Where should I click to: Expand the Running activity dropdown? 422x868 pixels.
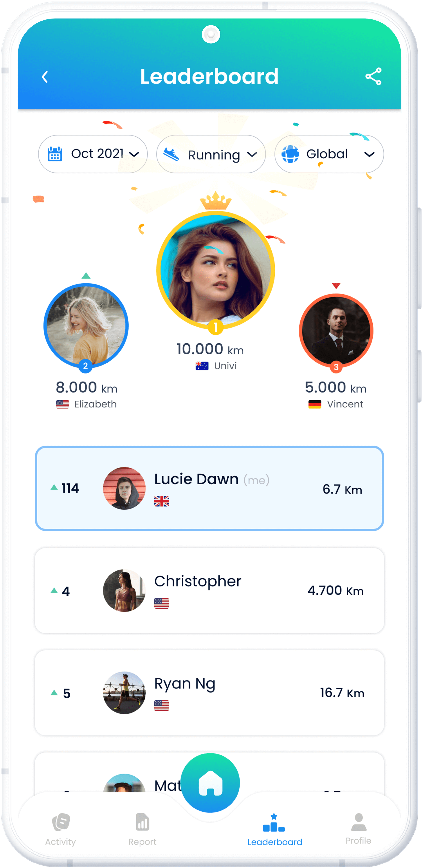tap(211, 154)
